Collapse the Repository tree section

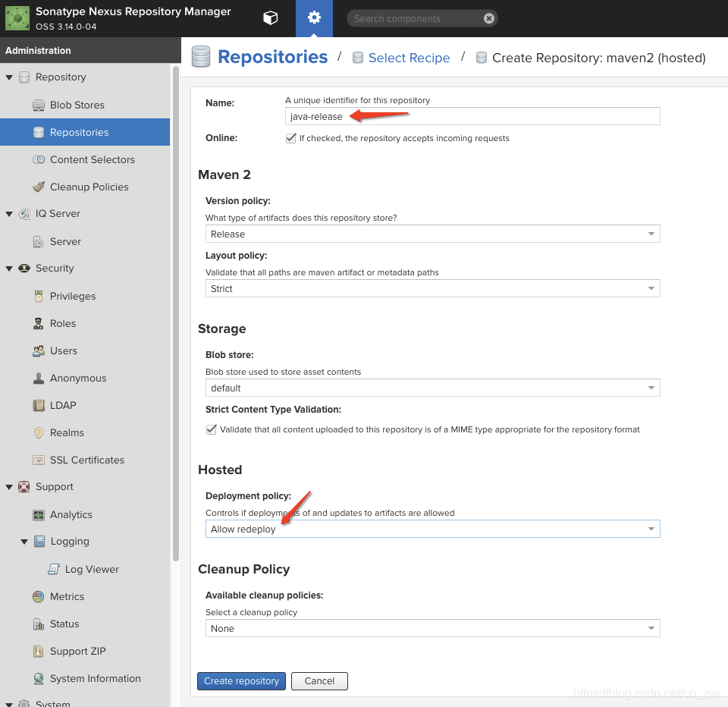tap(9, 77)
